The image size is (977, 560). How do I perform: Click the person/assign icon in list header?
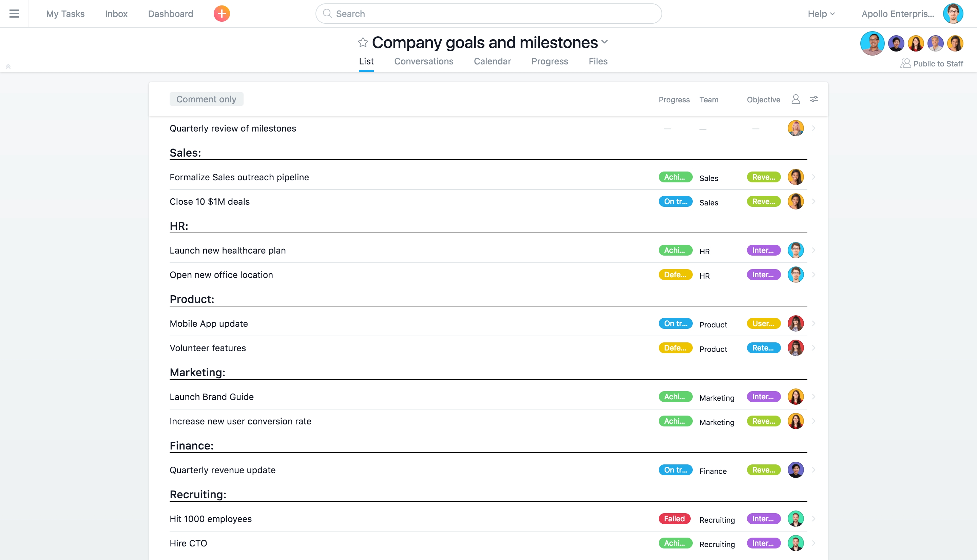(796, 99)
